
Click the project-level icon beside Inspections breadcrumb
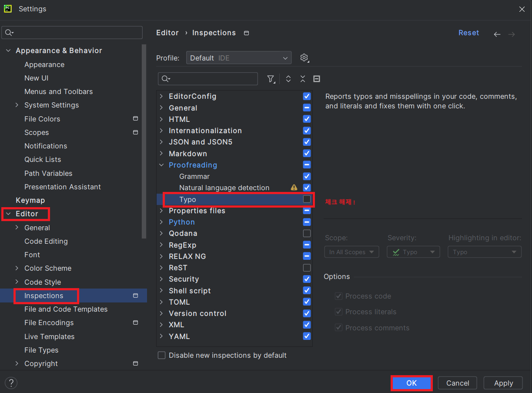tap(246, 33)
